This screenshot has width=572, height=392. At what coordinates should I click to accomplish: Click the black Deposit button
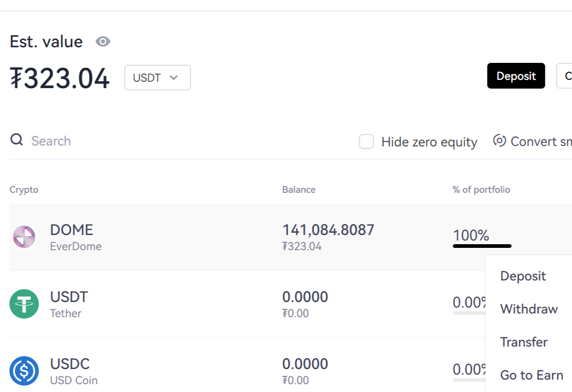516,76
